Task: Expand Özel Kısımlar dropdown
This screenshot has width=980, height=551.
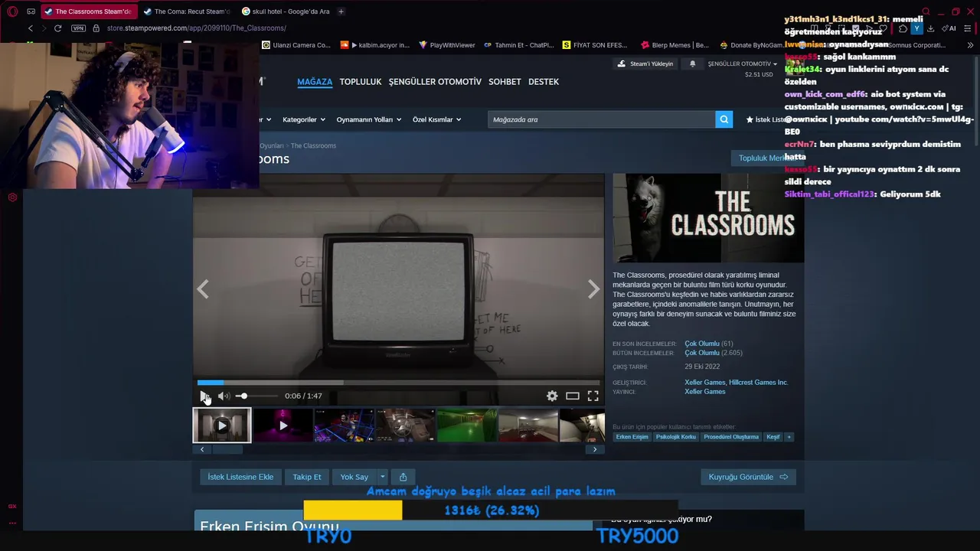Action: [x=437, y=119]
